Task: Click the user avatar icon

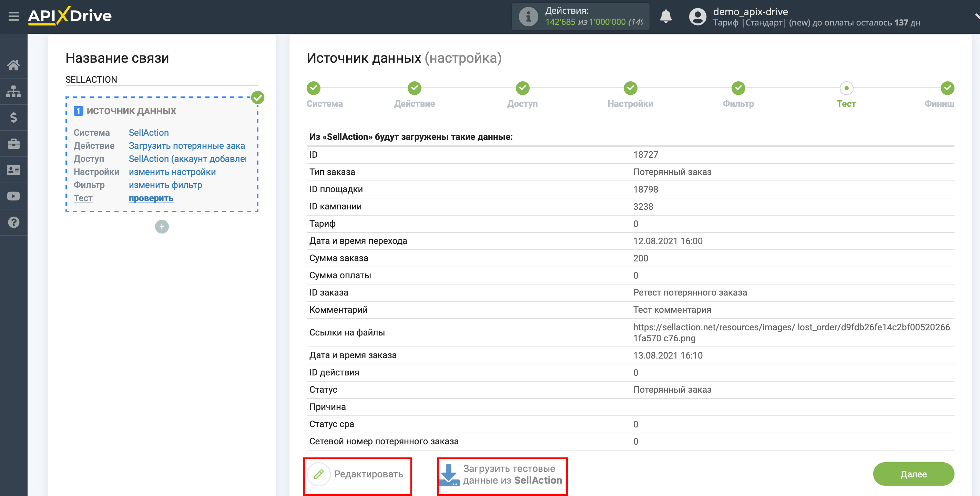Action: pos(698,17)
